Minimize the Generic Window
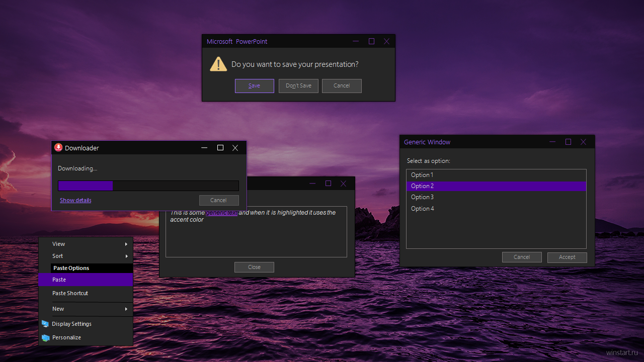Screen dimensions: 644x362 pyautogui.click(x=552, y=142)
